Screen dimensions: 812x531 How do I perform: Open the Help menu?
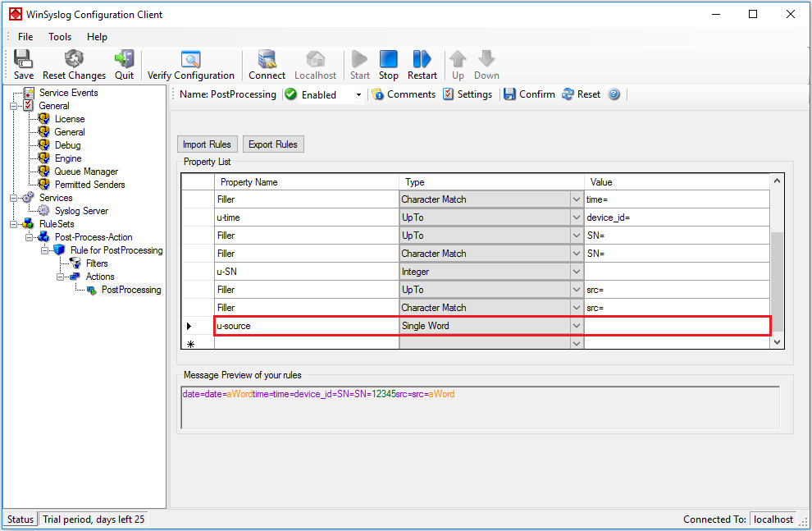(x=97, y=37)
